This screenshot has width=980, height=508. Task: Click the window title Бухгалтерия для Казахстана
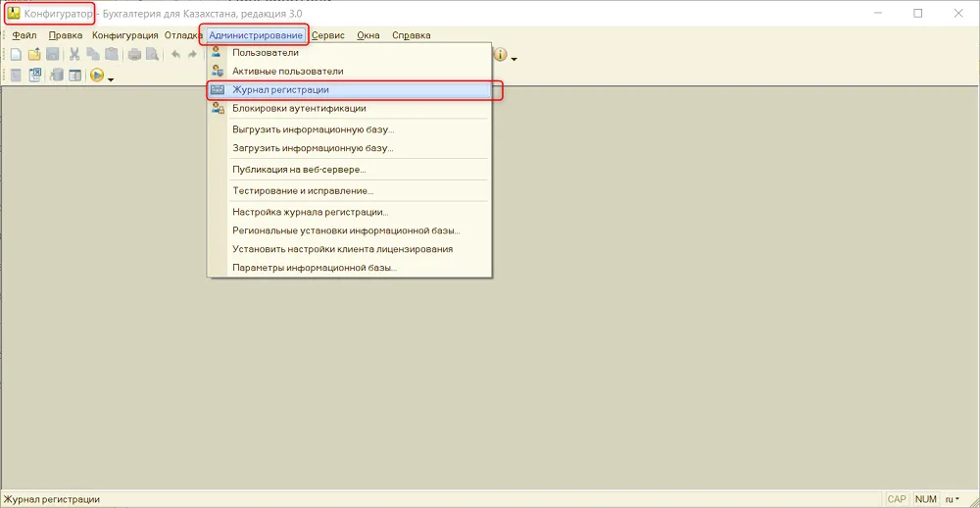point(205,13)
